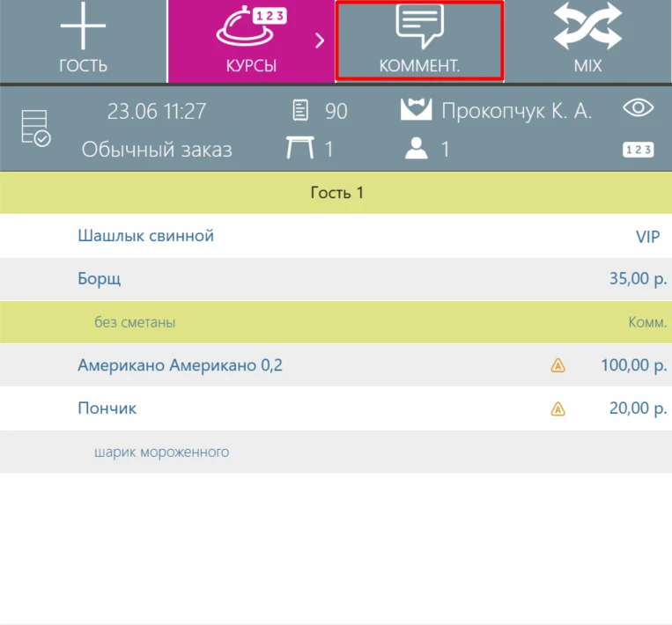The image size is (672, 625).
Task: Select the Гость 1 header row
Action: [x=336, y=193]
